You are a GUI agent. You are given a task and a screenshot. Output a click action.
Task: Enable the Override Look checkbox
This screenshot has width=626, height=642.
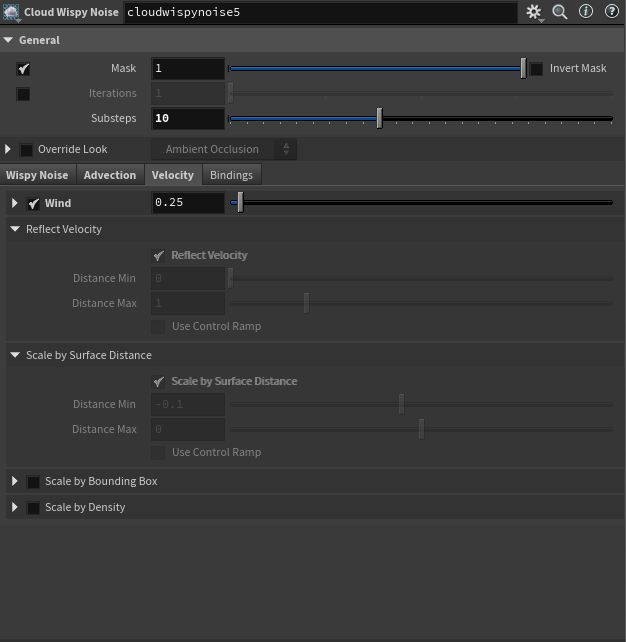26,150
